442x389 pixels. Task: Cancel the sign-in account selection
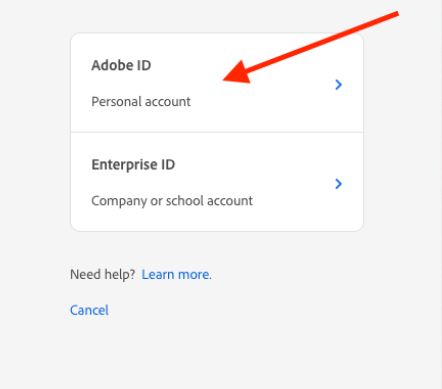(89, 310)
